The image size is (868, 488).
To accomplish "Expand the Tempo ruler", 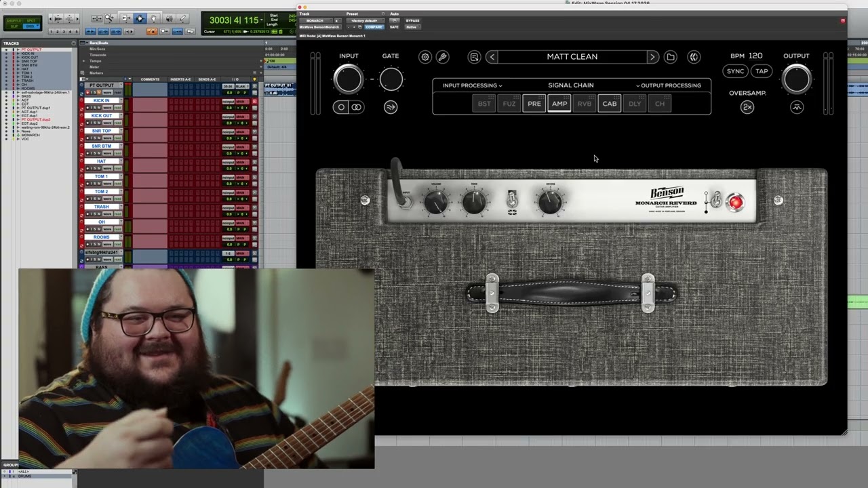I will coord(84,60).
